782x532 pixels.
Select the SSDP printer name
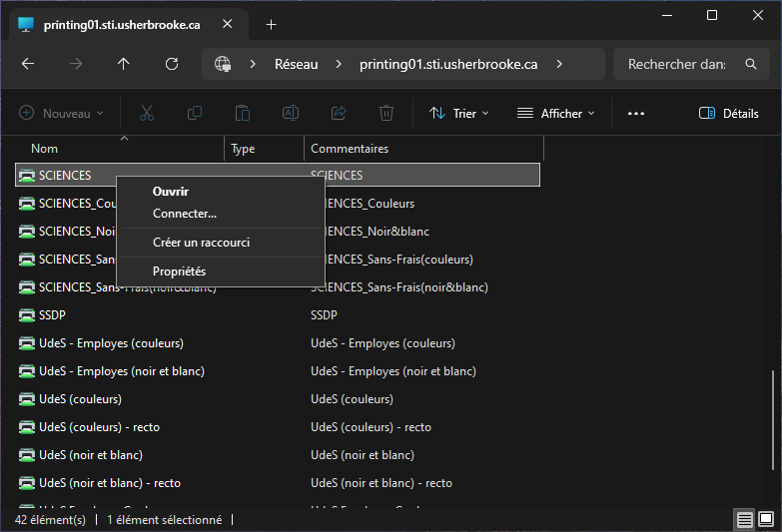[x=52, y=315]
